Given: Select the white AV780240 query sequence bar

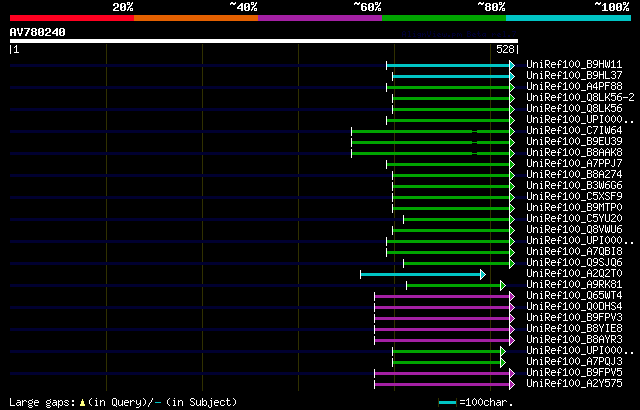Looking at the screenshot, I should [264, 41].
